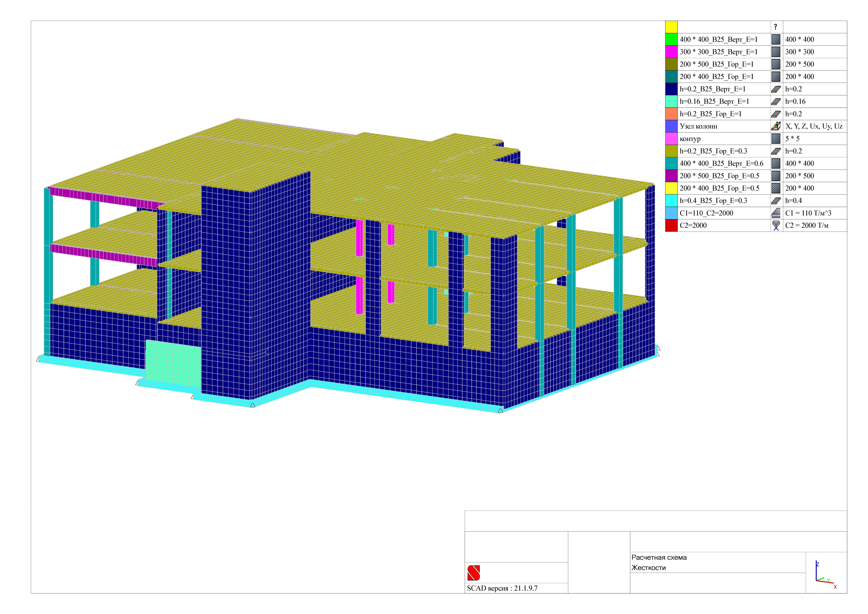Click elastic foundation icon in C1=110_C2=2000 row
Viewport: 868px width, 614px height.
(776, 213)
